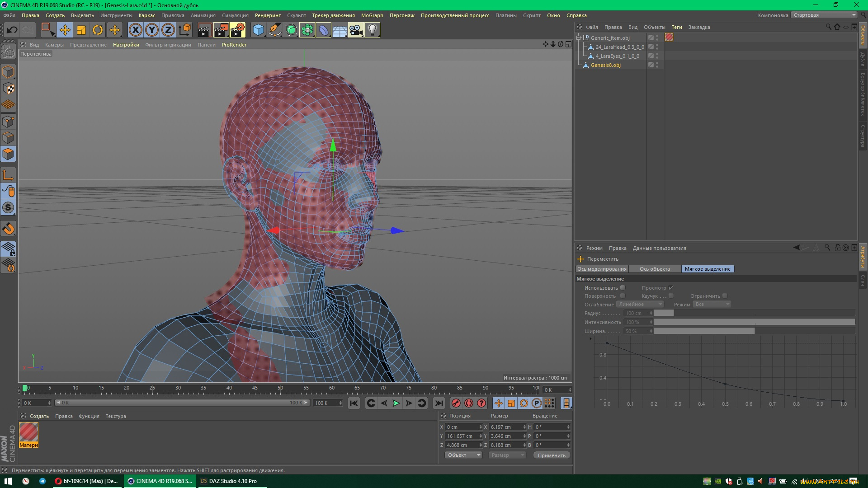Select the Rotate tool icon
The height and width of the screenshot is (488, 868).
pyautogui.click(x=98, y=30)
